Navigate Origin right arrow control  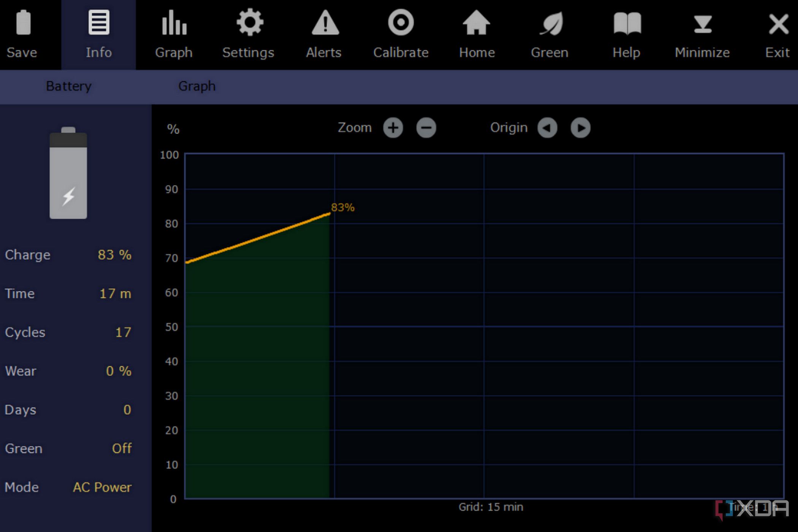tap(581, 127)
